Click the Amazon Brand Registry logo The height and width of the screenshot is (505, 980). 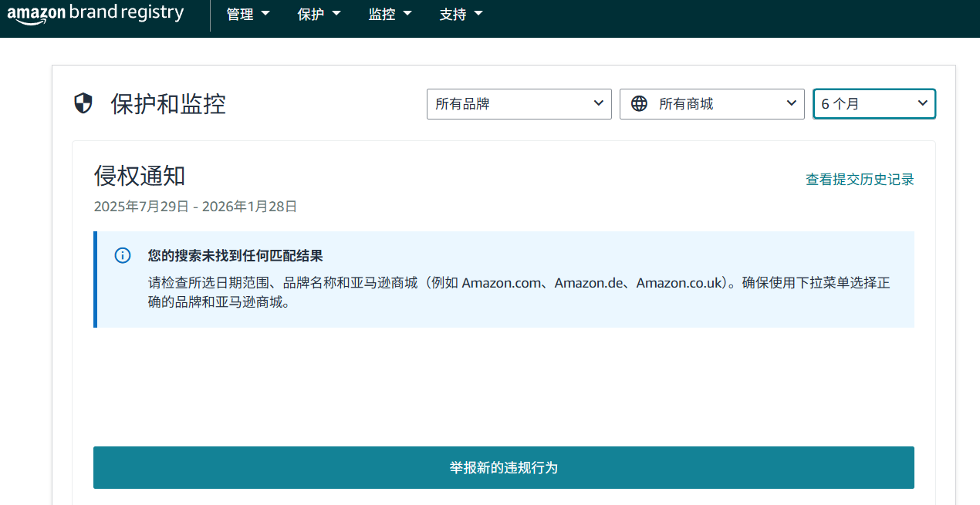pos(96,14)
